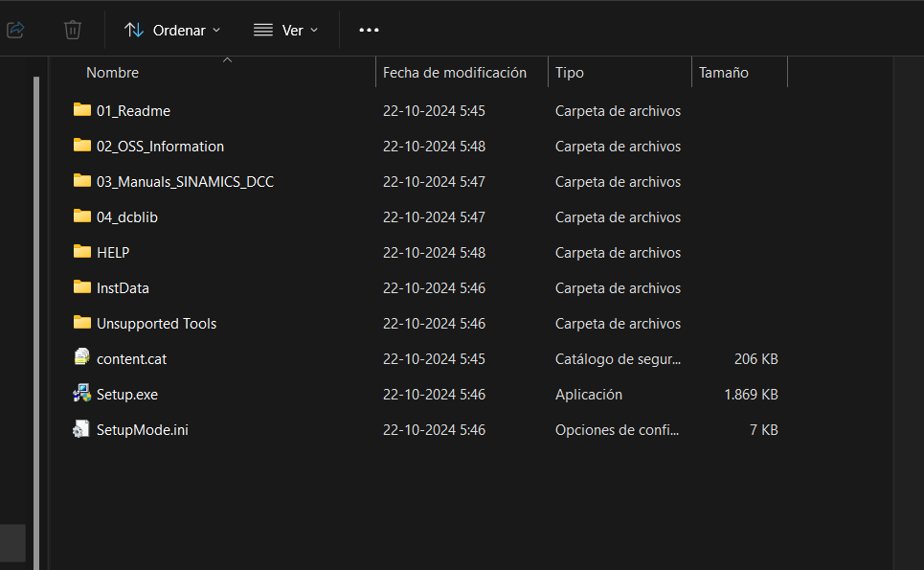Image resolution: width=924 pixels, height=570 pixels.
Task: Open the three-dot more options menu
Action: tap(369, 30)
